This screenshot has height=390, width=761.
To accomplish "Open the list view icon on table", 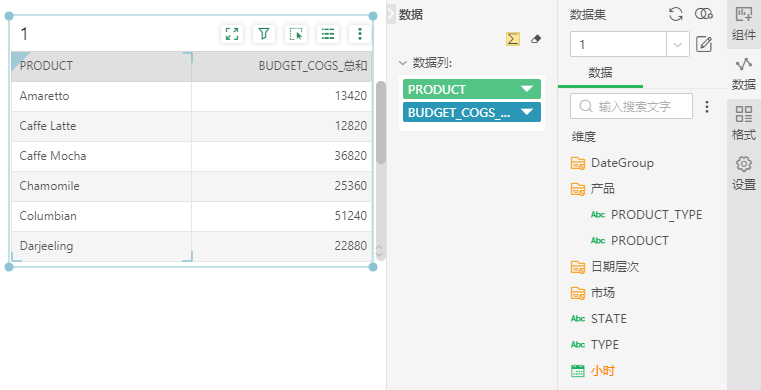I will [328, 34].
